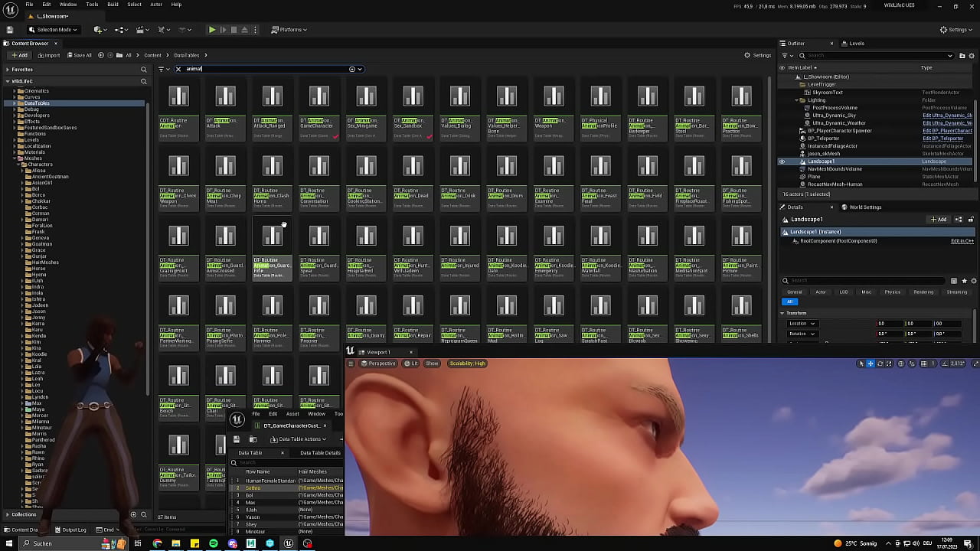Click the DataTables breadcrumb path segment
The image size is (980, 551).
pos(186,55)
